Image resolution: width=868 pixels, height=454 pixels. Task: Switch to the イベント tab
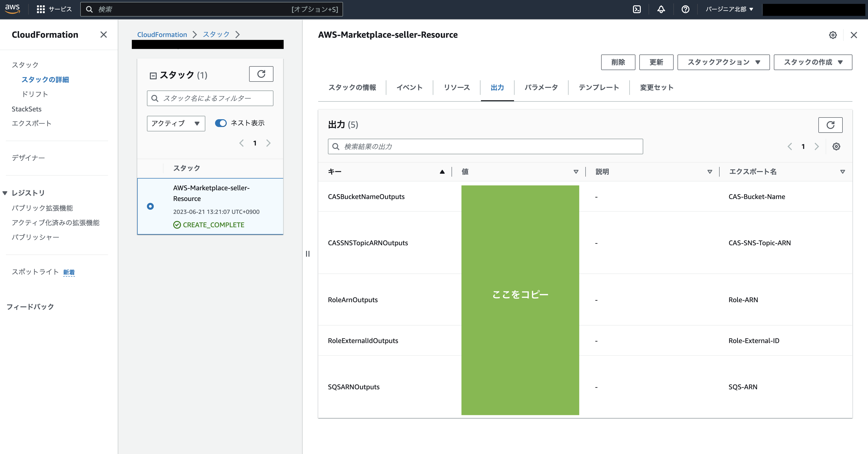point(409,87)
